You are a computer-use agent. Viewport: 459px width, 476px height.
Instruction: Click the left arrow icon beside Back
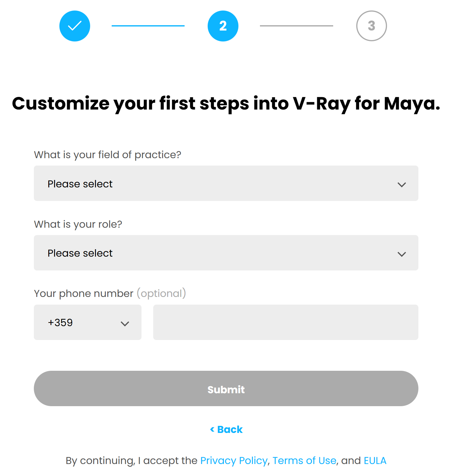212,430
